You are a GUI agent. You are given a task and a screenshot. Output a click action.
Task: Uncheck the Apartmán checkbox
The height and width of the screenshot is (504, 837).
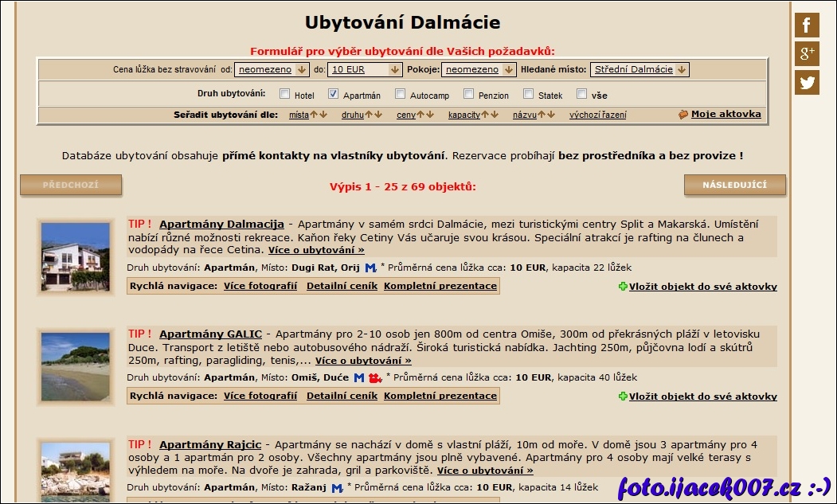334,94
